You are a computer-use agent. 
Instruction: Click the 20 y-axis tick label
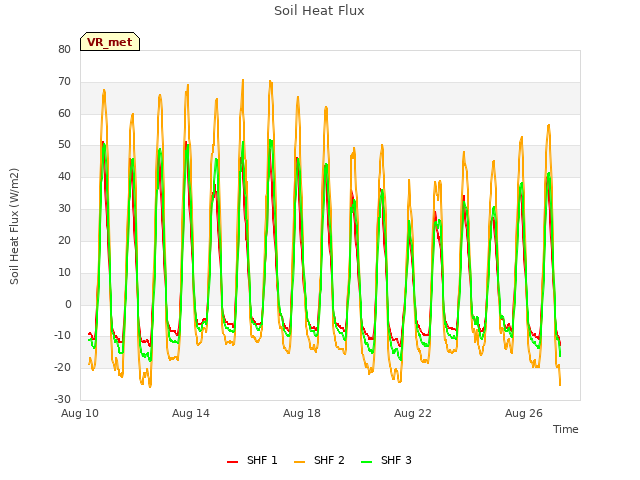[x=64, y=240]
